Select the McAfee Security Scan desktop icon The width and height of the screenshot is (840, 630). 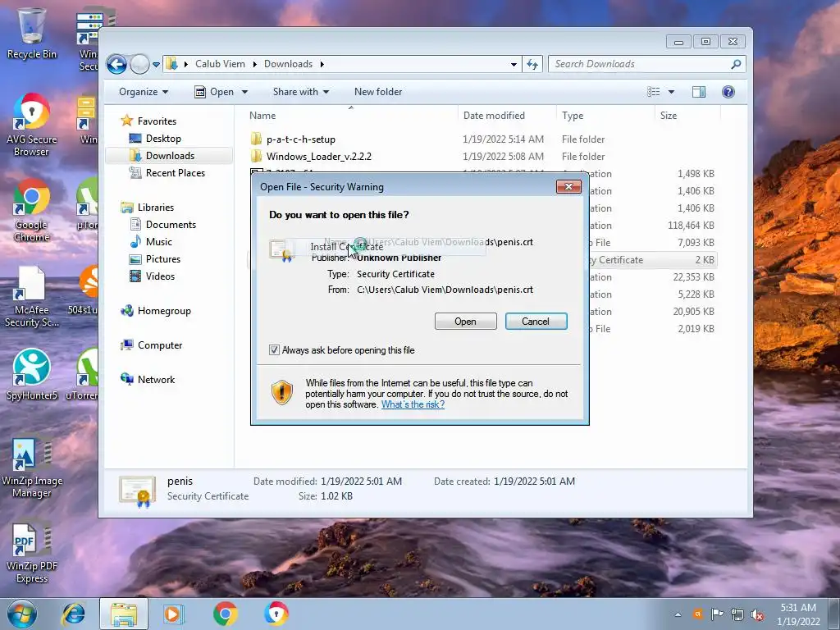tap(31, 295)
